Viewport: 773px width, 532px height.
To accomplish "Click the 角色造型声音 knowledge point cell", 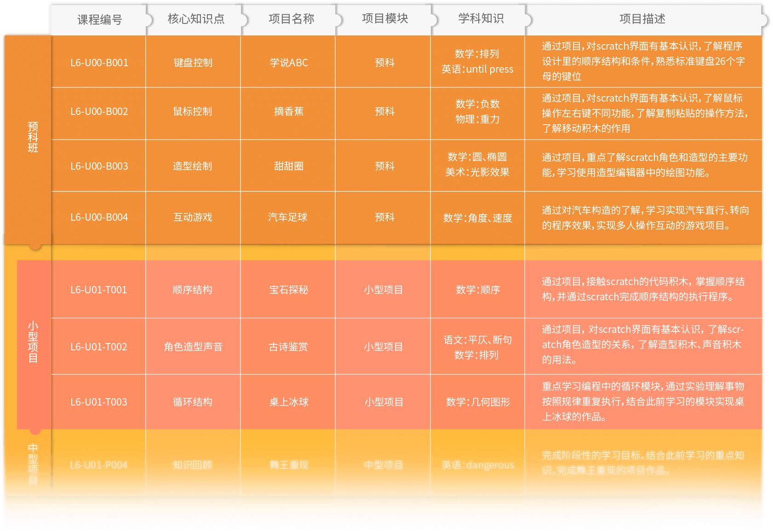I will click(x=193, y=347).
